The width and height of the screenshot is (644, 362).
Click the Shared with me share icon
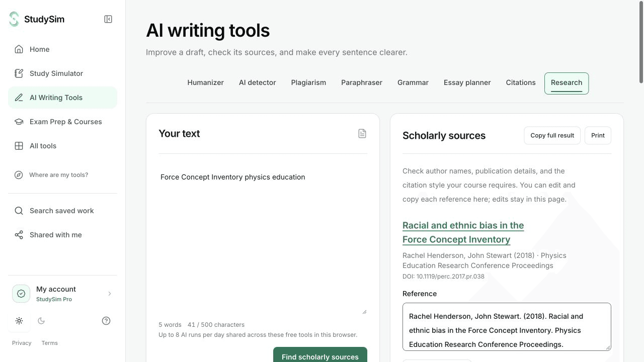[x=19, y=235]
